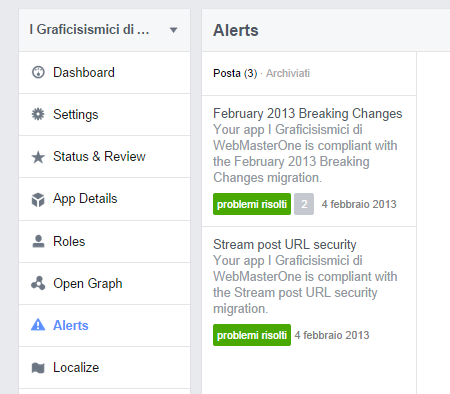Expand the app selector dropdown arrow

[x=173, y=30]
